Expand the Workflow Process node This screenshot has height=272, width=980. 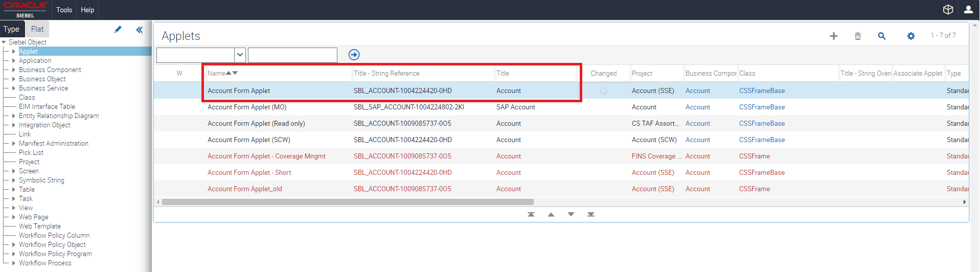pyautogui.click(x=14, y=263)
